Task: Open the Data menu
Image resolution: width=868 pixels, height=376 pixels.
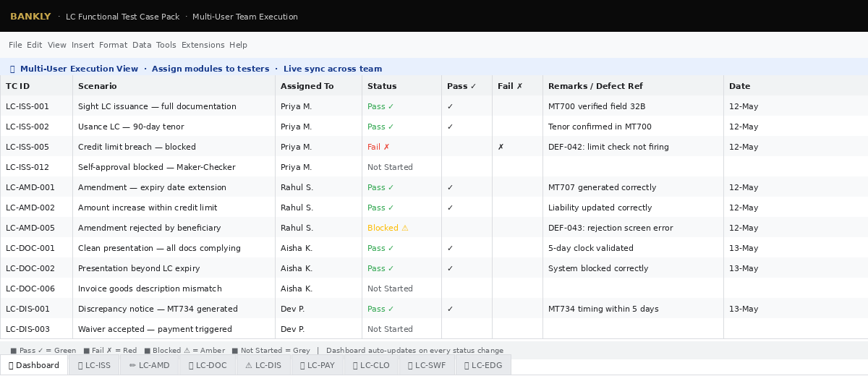Action: click(x=142, y=45)
